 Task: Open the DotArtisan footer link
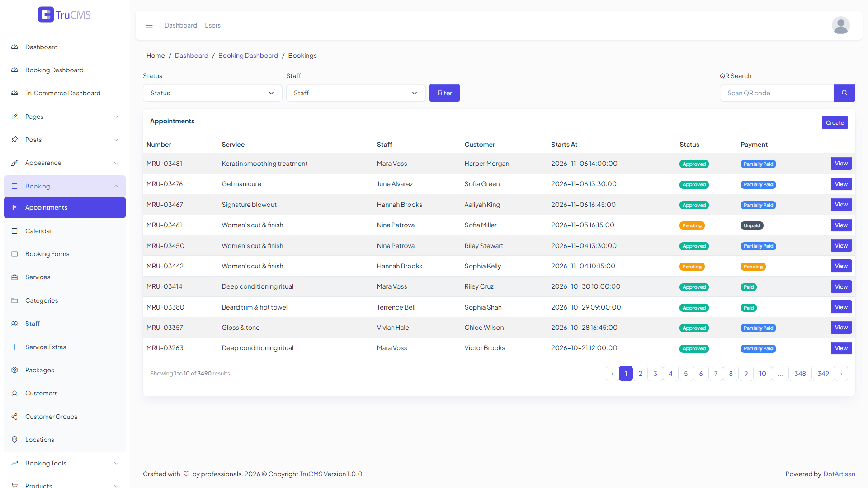pos(839,474)
